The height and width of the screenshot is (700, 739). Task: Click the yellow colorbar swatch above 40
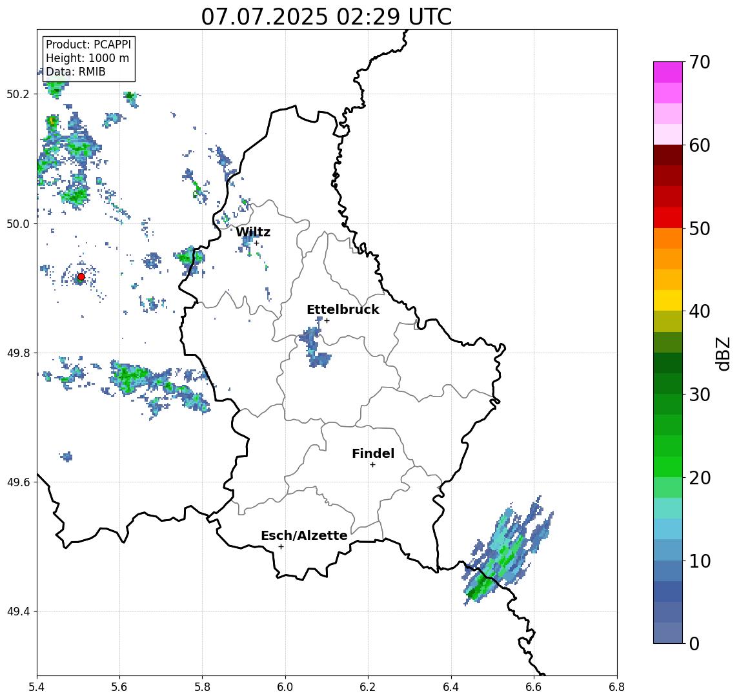pyautogui.click(x=668, y=300)
